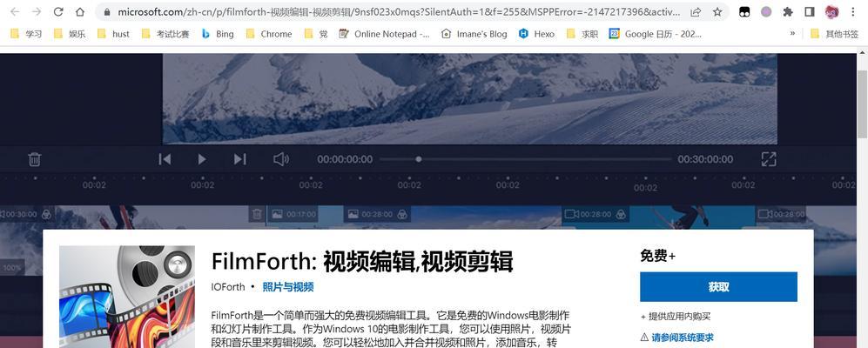Image resolution: width=868 pixels, height=348 pixels.
Task: Click the microsoft.com address bar
Action: coord(399,11)
